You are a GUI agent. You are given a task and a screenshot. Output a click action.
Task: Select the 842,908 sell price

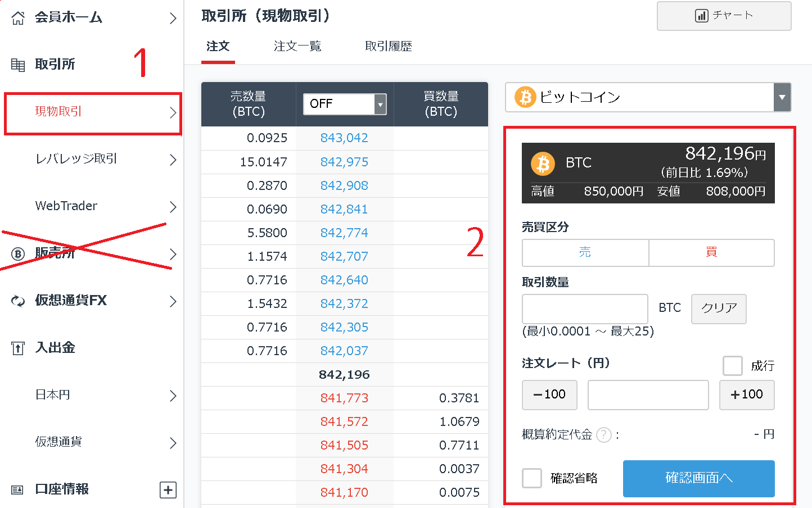(x=344, y=186)
